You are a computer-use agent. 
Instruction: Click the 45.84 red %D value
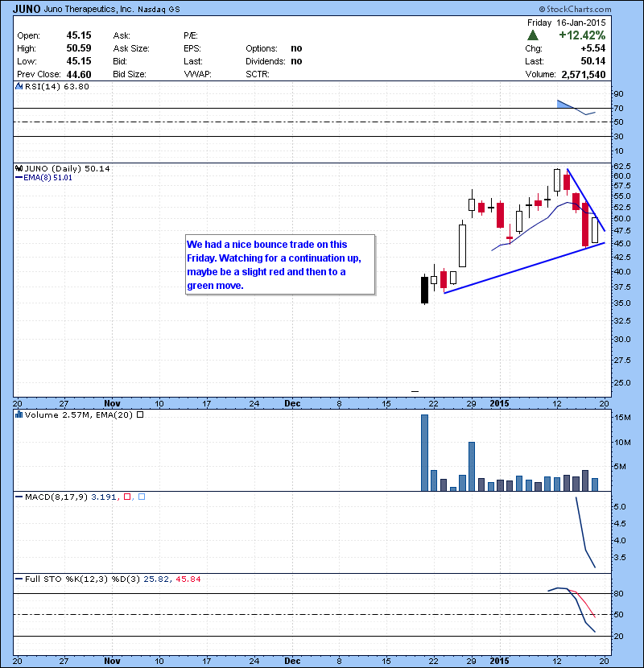click(188, 579)
